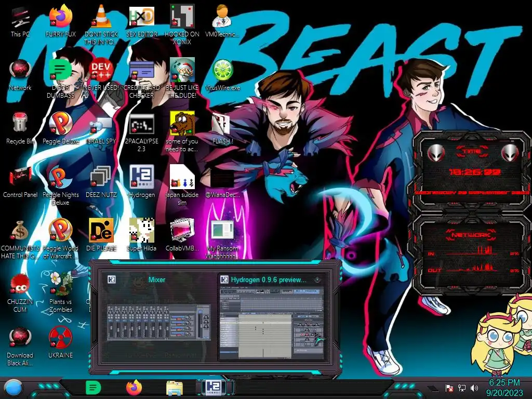
Task: Click the taskbar clock showing 6:25 PM
Action: pos(504,388)
